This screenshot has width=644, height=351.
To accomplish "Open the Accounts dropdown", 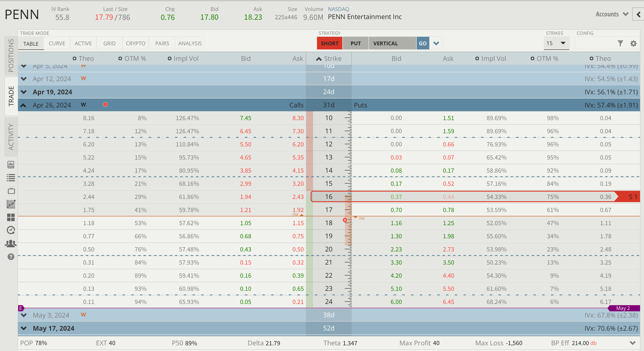I will click(x=611, y=14).
